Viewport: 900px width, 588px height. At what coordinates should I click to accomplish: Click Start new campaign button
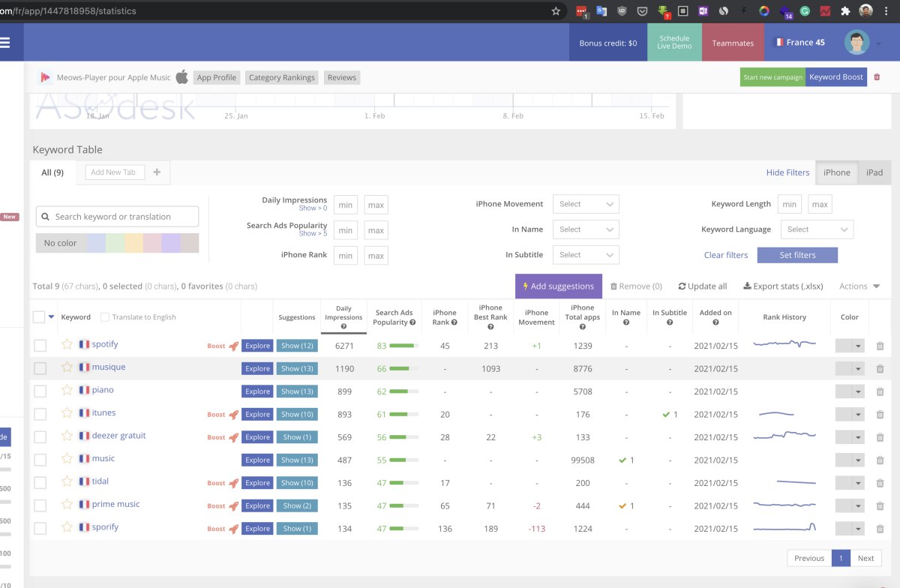pos(772,77)
